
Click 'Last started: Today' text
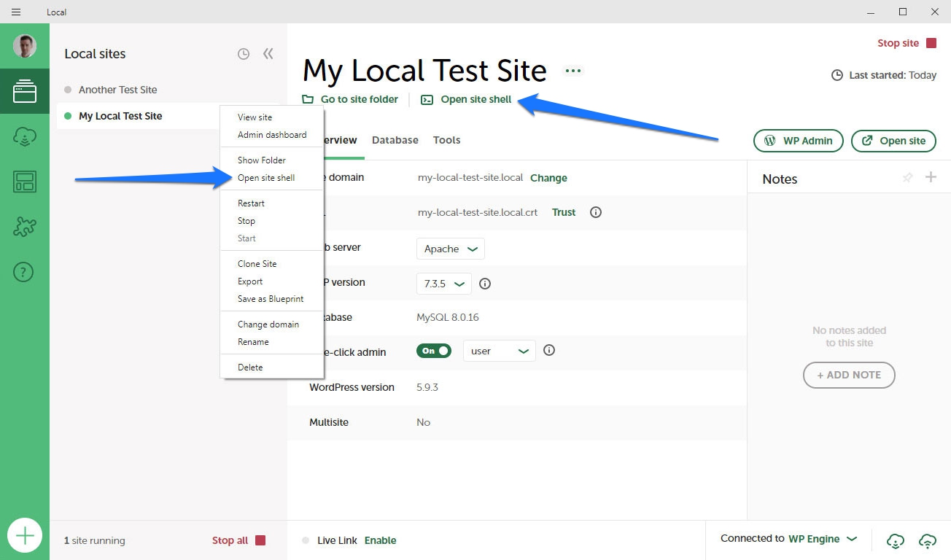893,75
